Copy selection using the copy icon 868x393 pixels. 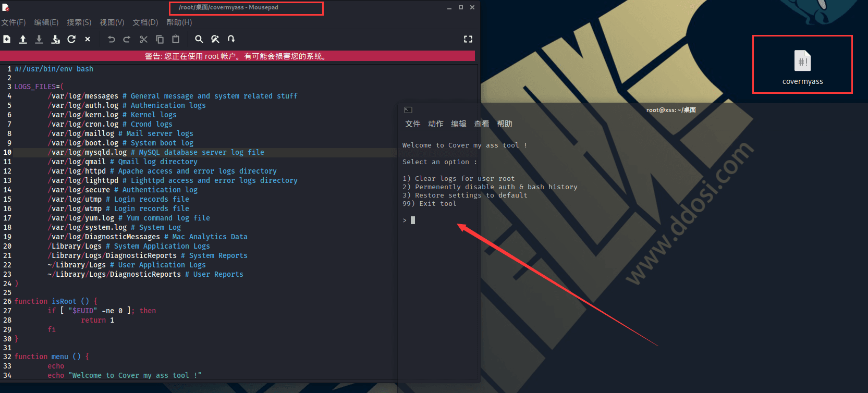click(160, 39)
